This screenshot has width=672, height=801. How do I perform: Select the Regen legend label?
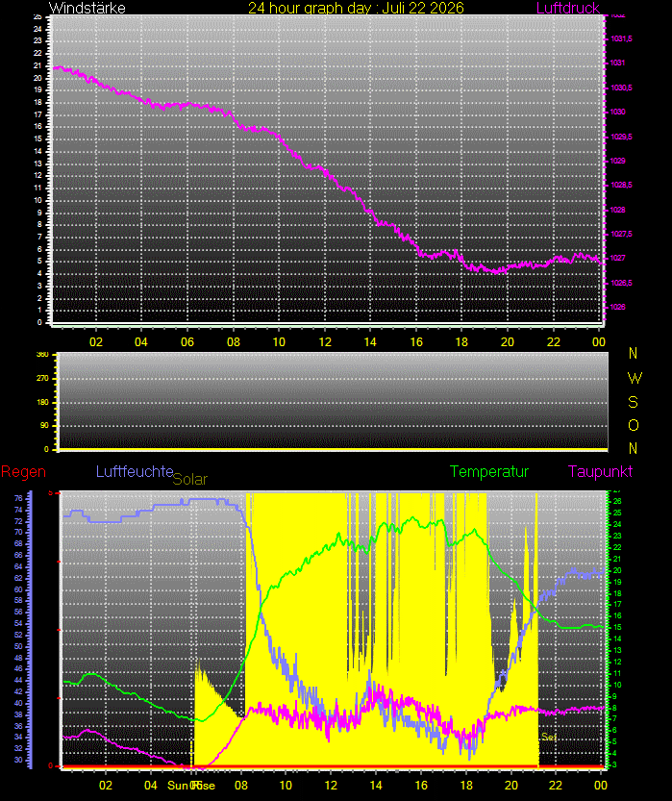point(23,472)
